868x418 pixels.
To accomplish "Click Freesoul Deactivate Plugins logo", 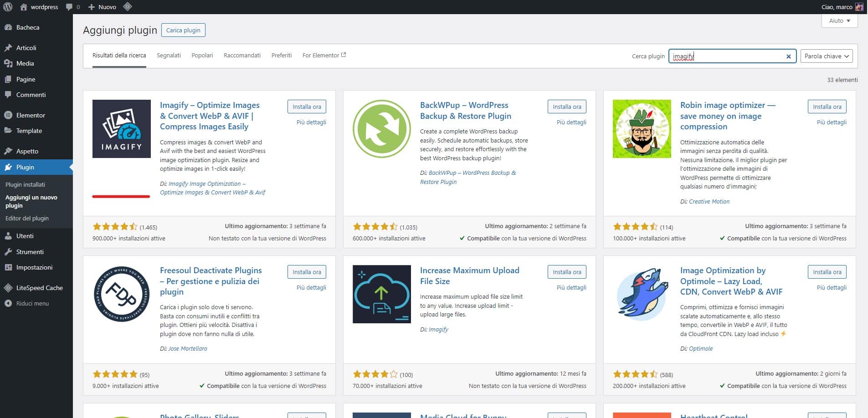I will pyautogui.click(x=121, y=294).
